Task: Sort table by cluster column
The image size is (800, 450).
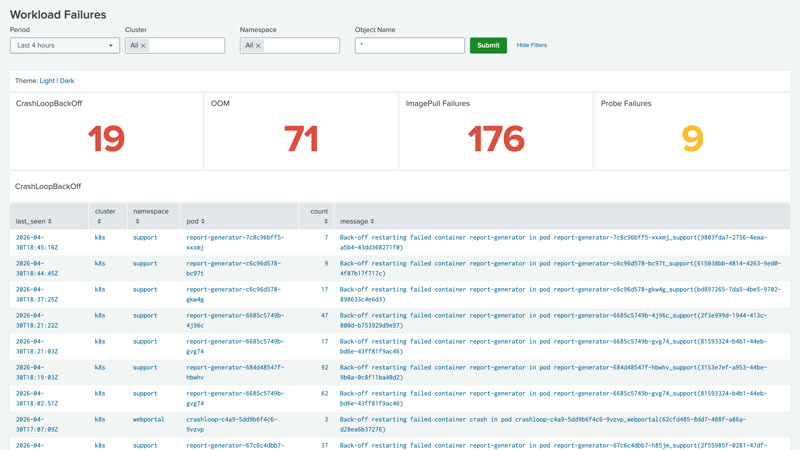Action: tap(105, 216)
